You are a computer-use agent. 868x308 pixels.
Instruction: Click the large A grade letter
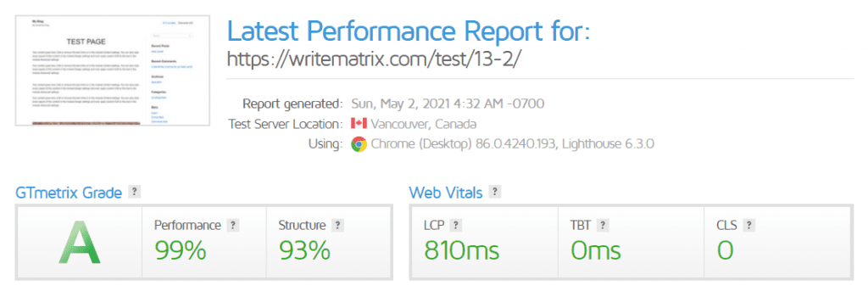79,242
